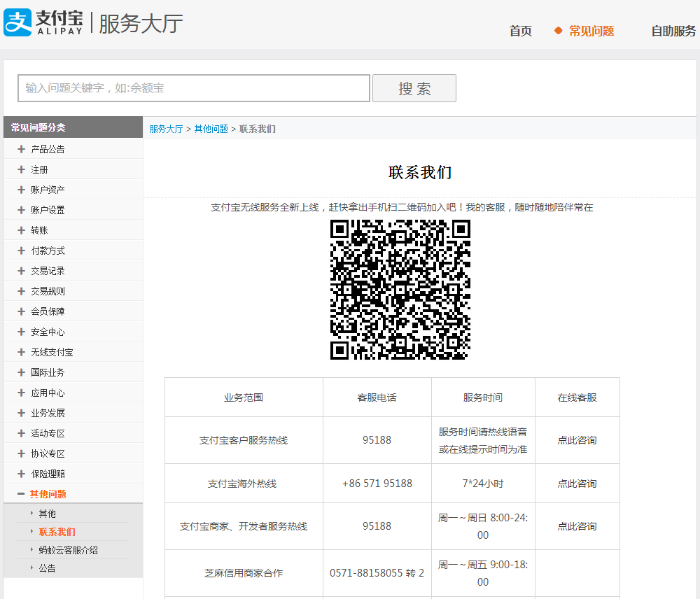The width and height of the screenshot is (700, 599).
Task: Open the 其他 sub-item
Action: [x=48, y=514]
